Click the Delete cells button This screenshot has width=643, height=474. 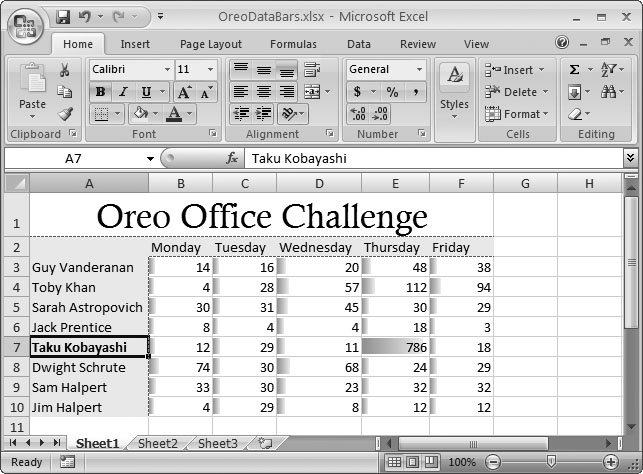pyautogui.click(x=516, y=92)
